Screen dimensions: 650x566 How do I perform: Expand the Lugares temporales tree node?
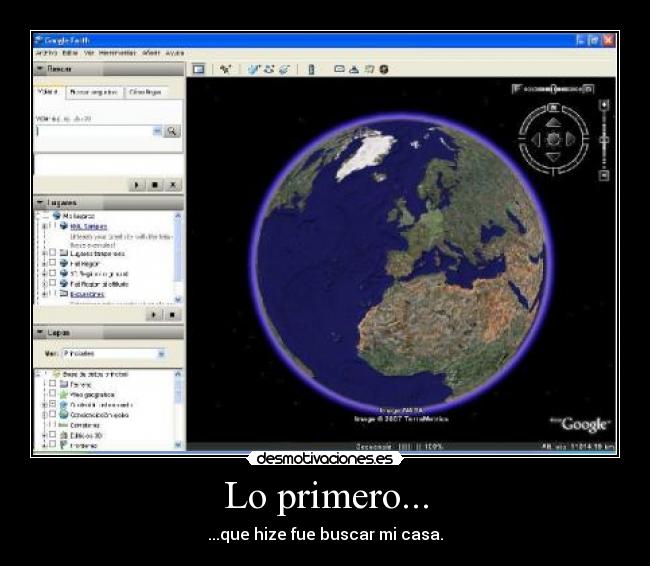(44, 253)
